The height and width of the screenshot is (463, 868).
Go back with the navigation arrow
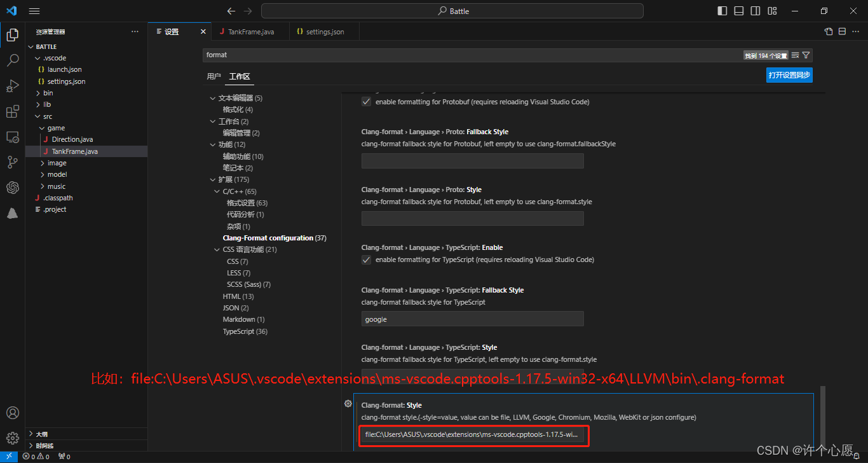pyautogui.click(x=231, y=11)
